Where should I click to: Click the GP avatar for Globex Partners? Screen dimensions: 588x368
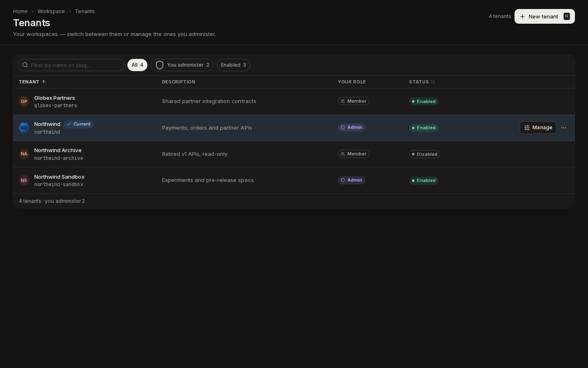point(24,101)
